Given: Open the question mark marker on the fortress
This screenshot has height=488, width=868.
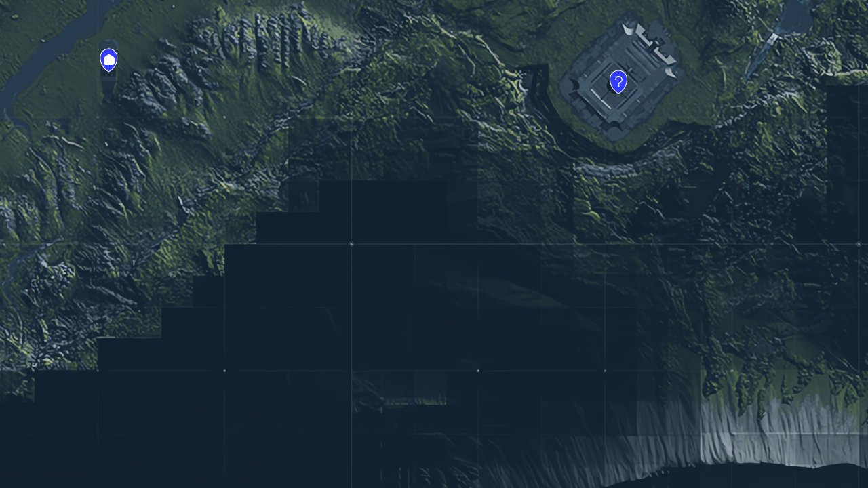Looking at the screenshot, I should click(x=618, y=82).
